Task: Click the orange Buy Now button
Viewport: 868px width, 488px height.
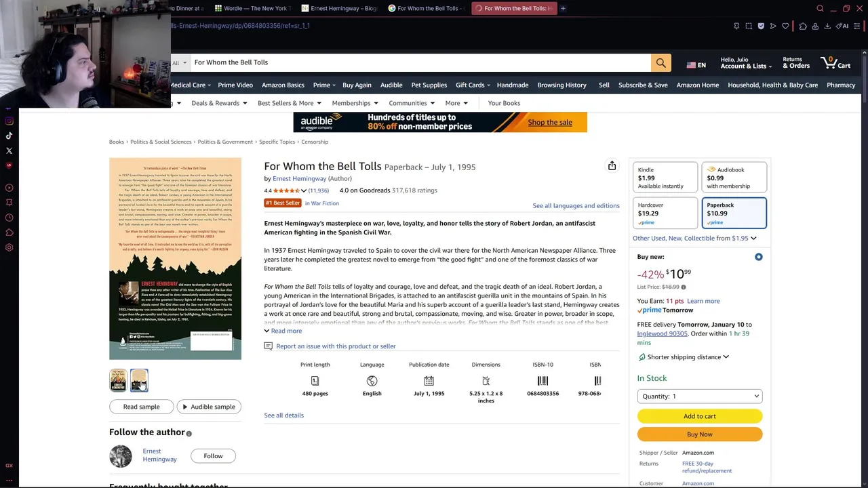Action: click(x=699, y=434)
